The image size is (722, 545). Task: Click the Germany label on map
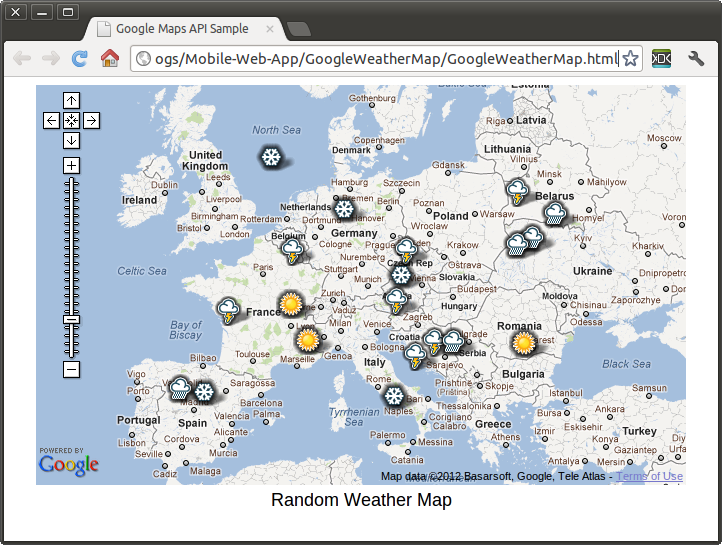(354, 233)
